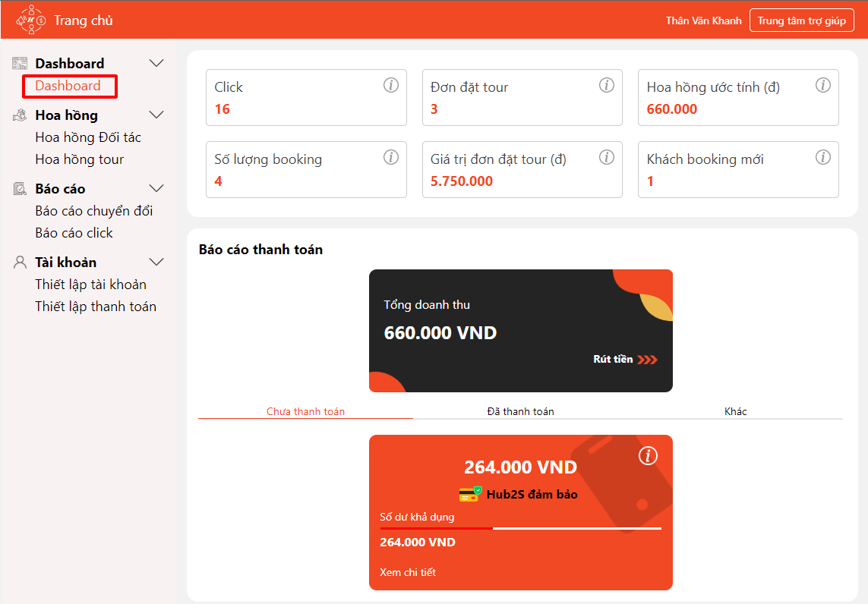
Task: Open Dashboard submenu item
Action: tap(68, 86)
